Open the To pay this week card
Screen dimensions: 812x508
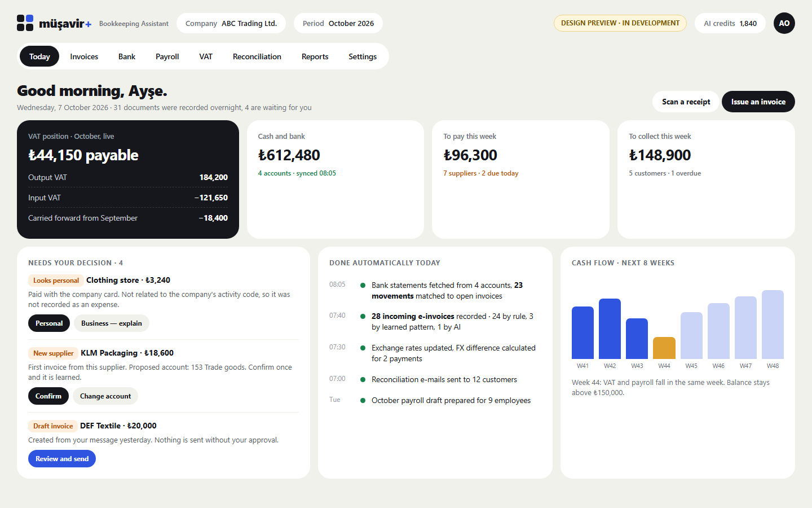tap(520, 179)
